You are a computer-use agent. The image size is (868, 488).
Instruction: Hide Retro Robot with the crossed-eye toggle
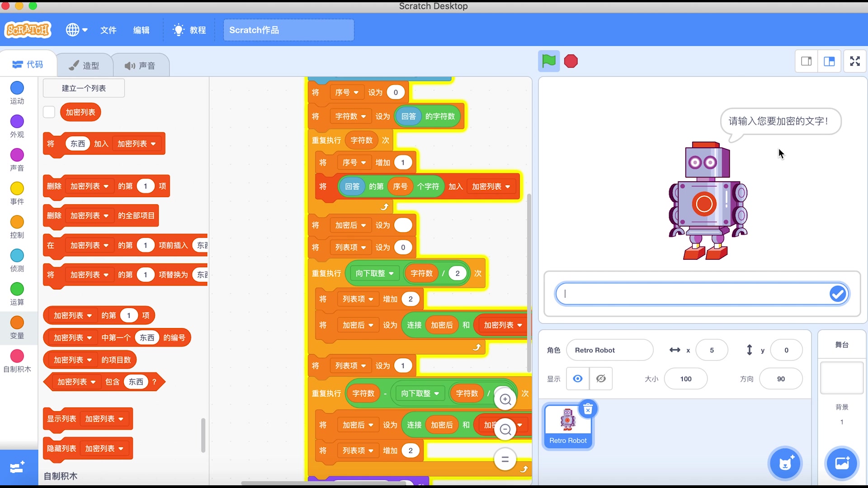coord(601,379)
